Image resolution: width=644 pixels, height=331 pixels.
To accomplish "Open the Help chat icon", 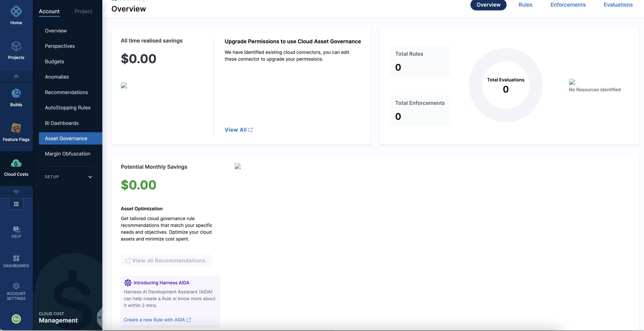I will click(x=16, y=229).
